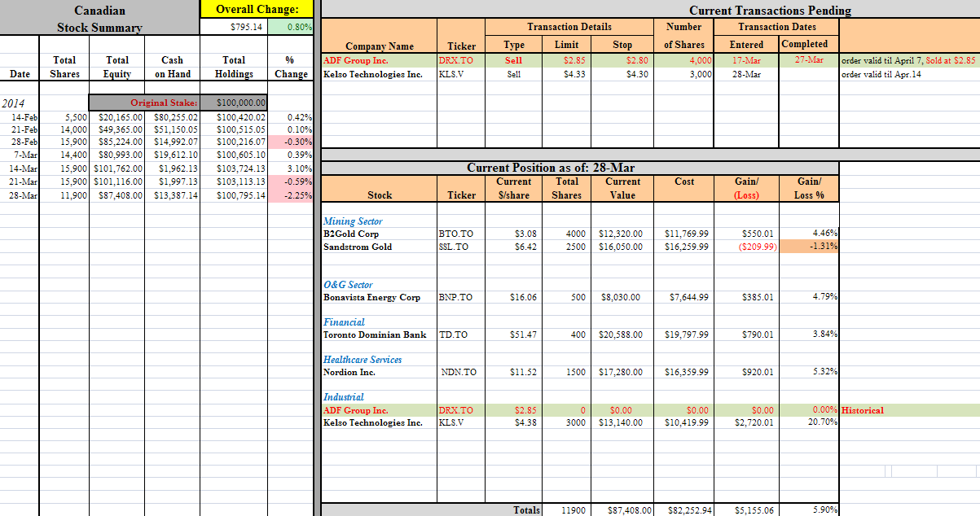Click the 2014 year label
The image size is (980, 516).
pos(14,104)
